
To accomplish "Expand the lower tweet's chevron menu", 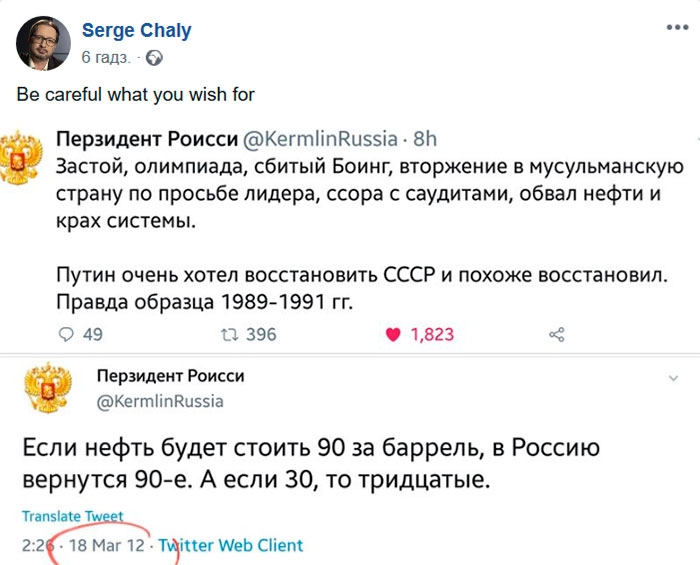I will (672, 379).
